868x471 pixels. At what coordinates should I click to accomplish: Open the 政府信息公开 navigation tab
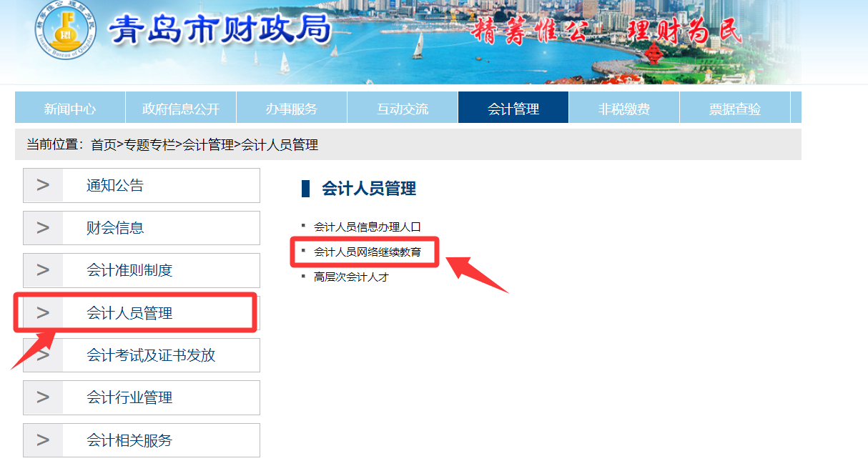coord(181,108)
